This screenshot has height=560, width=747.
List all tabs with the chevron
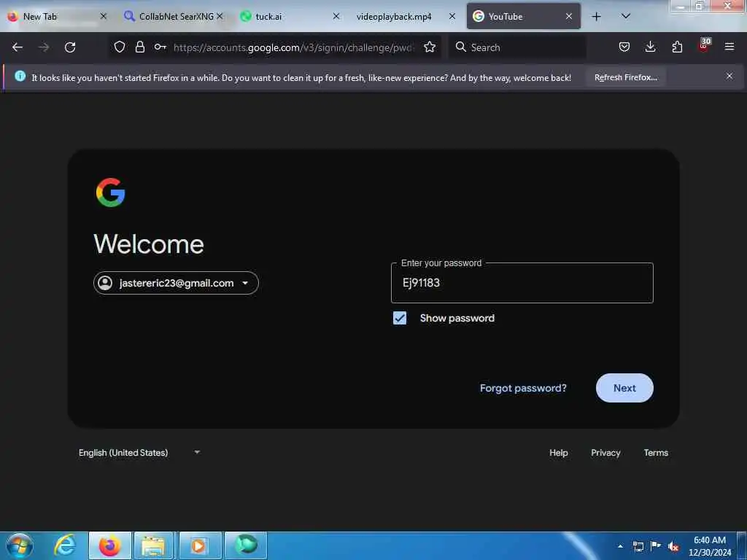click(x=626, y=16)
